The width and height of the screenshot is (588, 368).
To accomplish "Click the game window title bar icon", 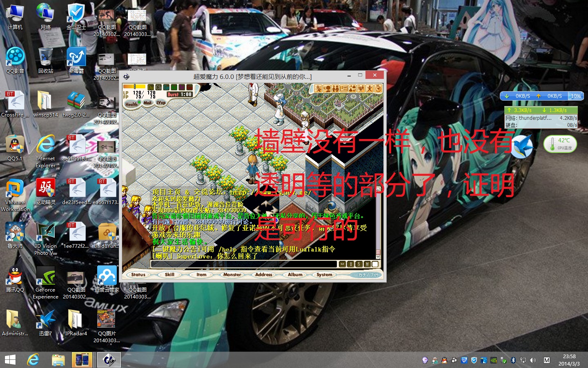I will [127, 76].
